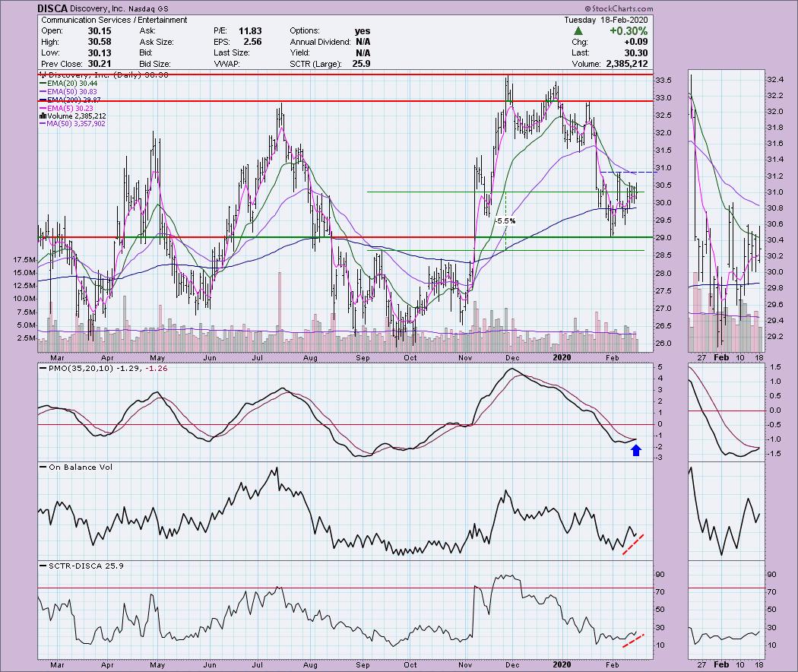
Task: Click the 70 level label on SCTR axis
Action: click(660, 591)
